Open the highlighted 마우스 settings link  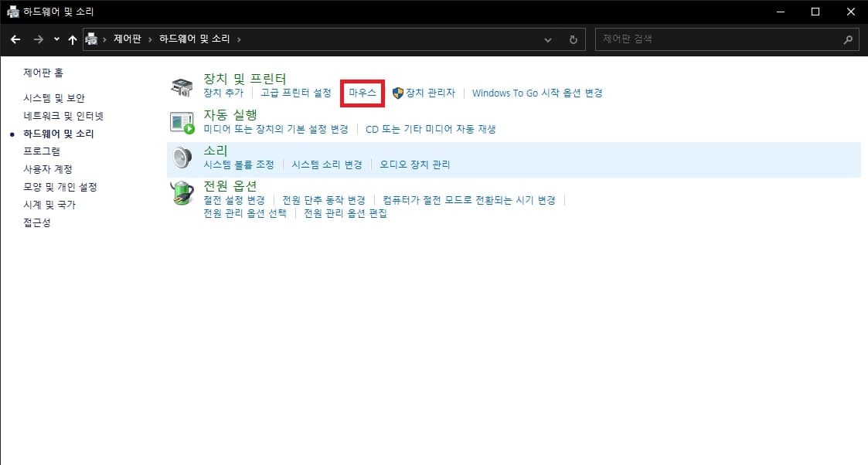pos(362,93)
